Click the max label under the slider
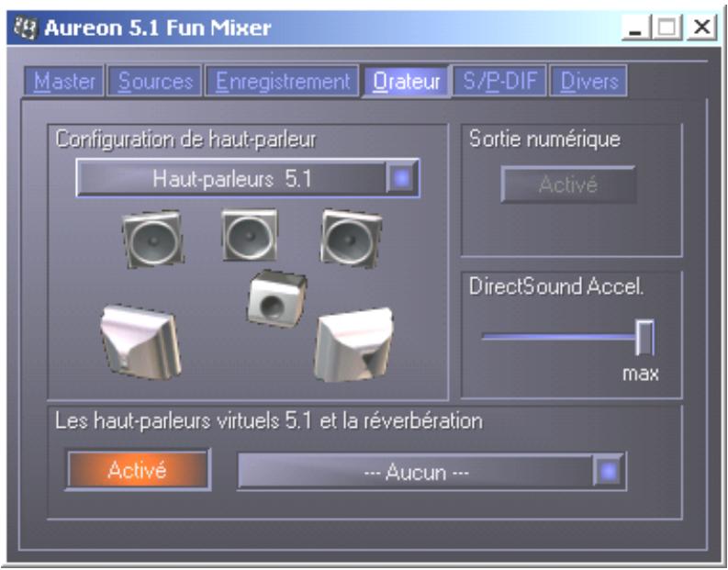This screenshot has width=728, height=570. coord(640,374)
